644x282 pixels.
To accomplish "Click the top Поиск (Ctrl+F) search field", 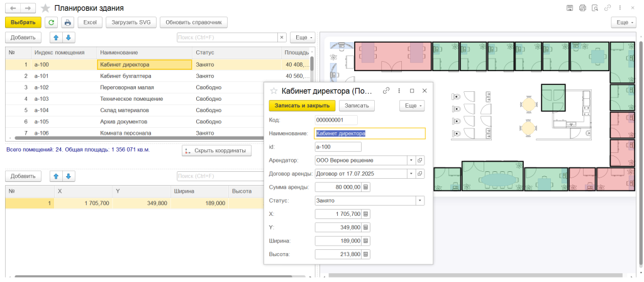I will (x=230, y=37).
